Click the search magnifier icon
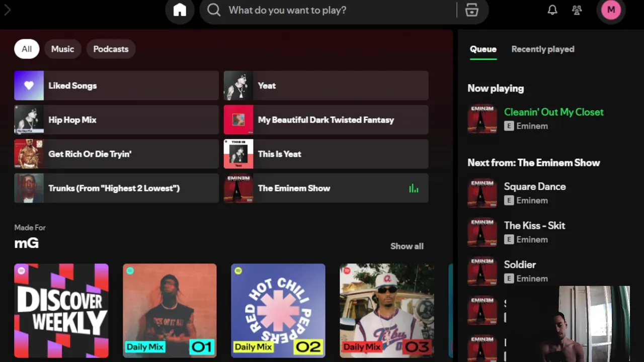This screenshot has width=644, height=362. [214, 10]
